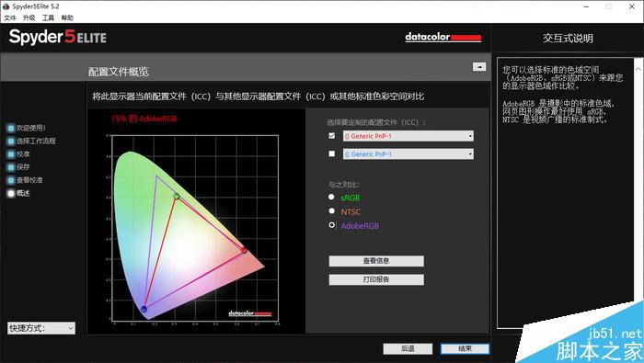This screenshot has width=644, height=363.
Task: Click the 欢迎使用 step icon
Action: coord(11,128)
